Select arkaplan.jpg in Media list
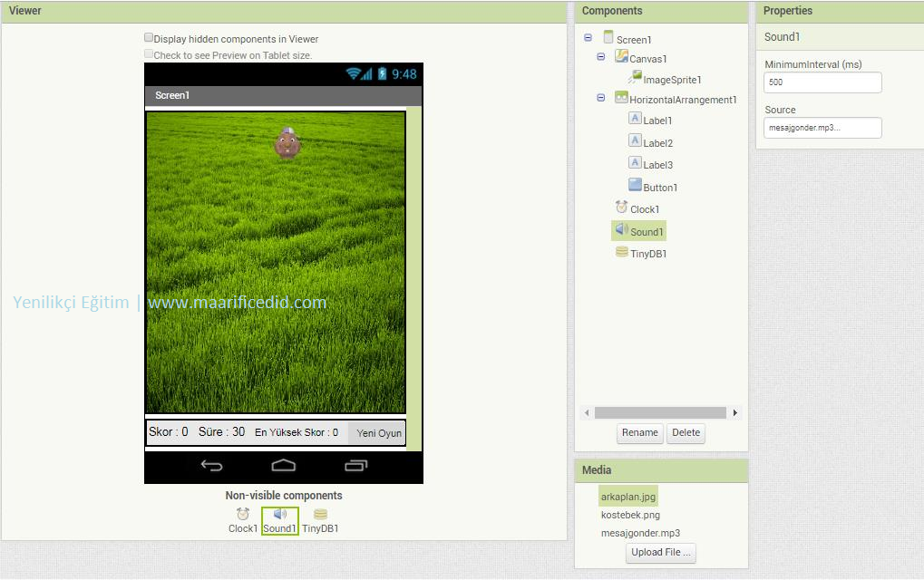The height and width of the screenshot is (580, 924). [x=628, y=497]
